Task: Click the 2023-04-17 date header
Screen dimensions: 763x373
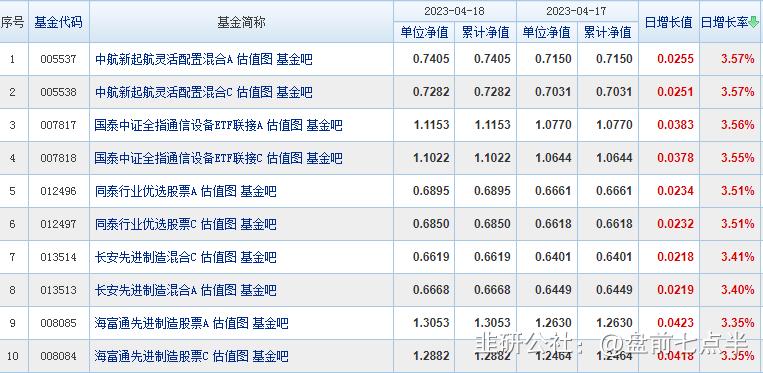Action: coord(577,11)
